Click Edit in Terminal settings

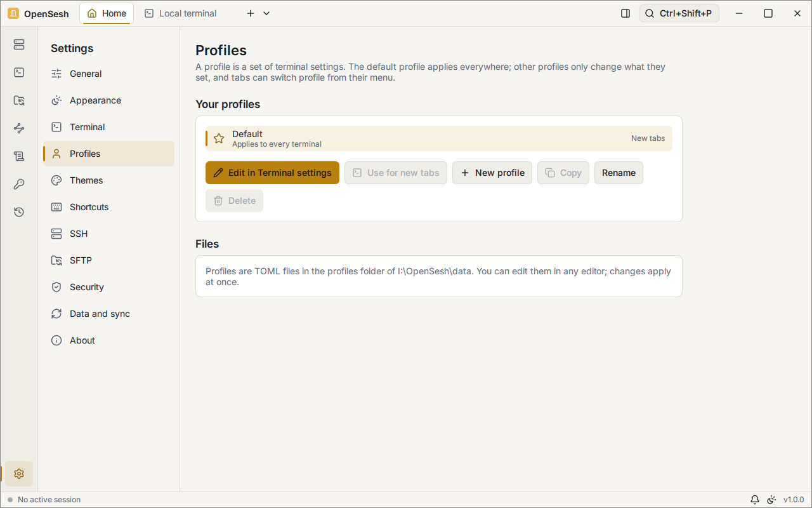272,173
